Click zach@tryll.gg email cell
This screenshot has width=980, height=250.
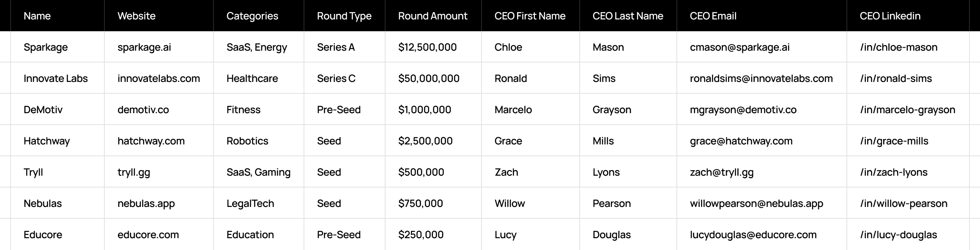762,172
